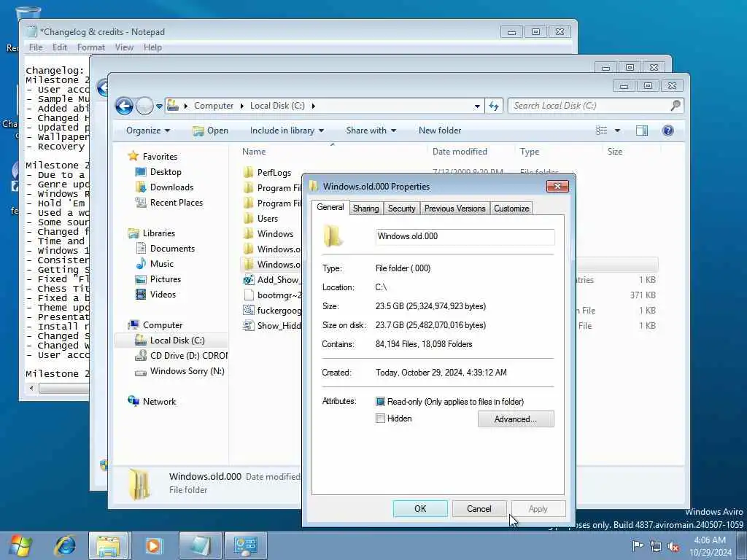
Task: Click the refresh button beside address bar
Action: click(494, 106)
